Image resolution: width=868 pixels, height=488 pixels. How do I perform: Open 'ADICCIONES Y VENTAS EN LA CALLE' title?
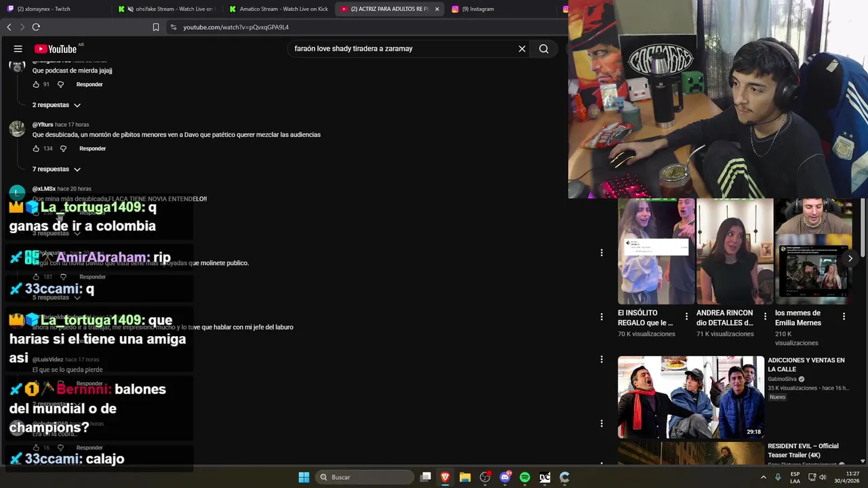tap(806, 365)
